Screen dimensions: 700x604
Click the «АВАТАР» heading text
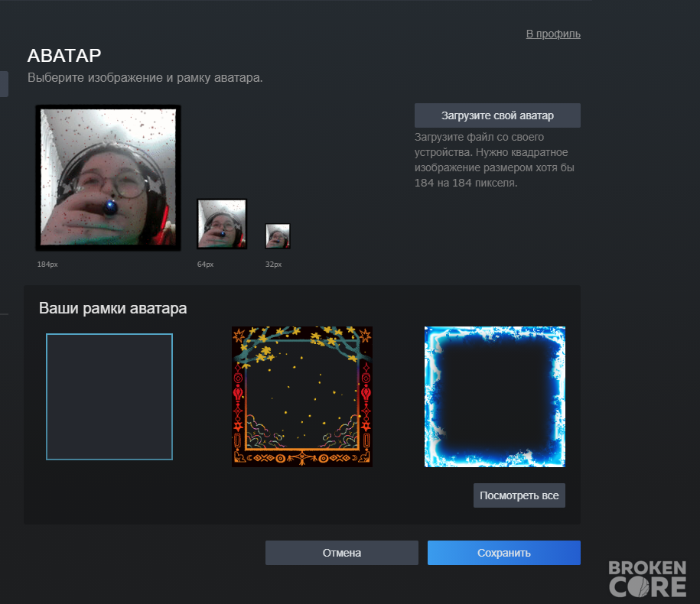(64, 56)
